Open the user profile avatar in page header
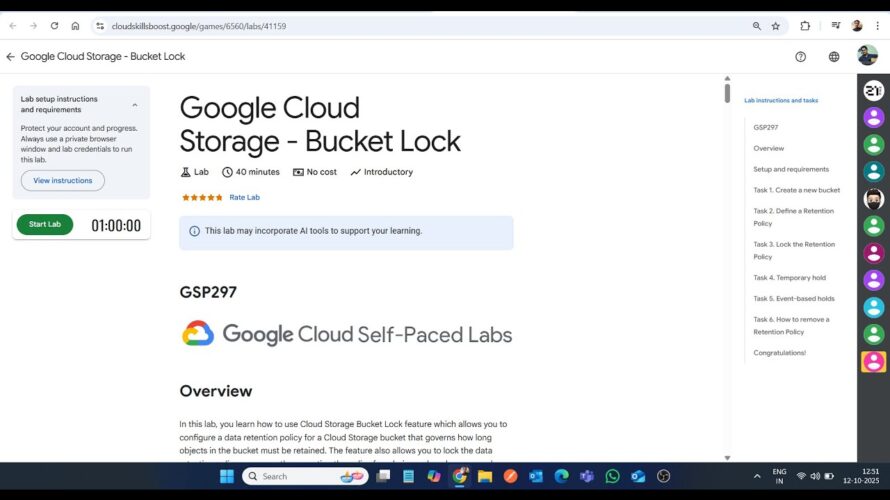This screenshot has height=500, width=890. coord(867,56)
